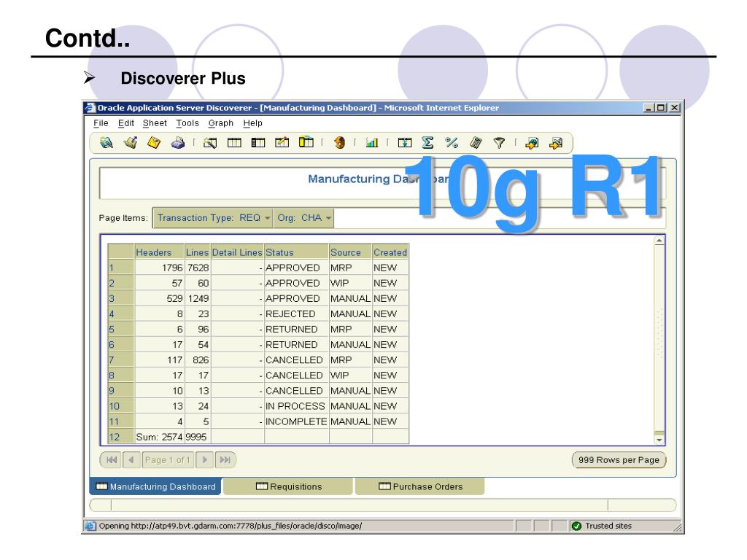Image resolution: width=747 pixels, height=560 pixels.
Task: Click the table icon with yellow column
Action: (x=306, y=142)
